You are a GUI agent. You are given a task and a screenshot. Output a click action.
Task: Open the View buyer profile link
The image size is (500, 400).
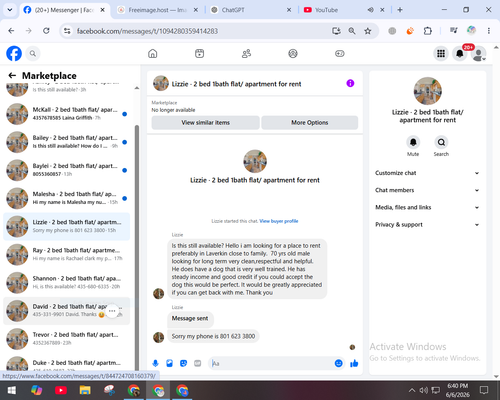tap(279, 221)
